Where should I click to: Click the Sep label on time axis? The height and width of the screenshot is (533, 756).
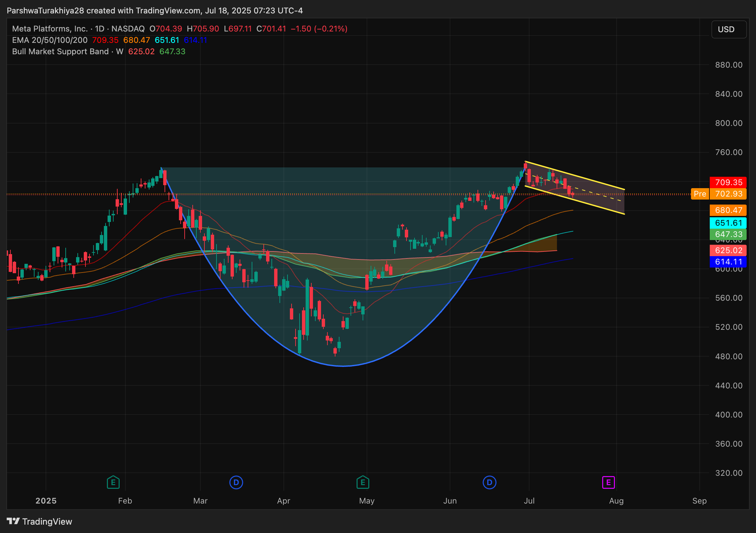[x=699, y=501]
